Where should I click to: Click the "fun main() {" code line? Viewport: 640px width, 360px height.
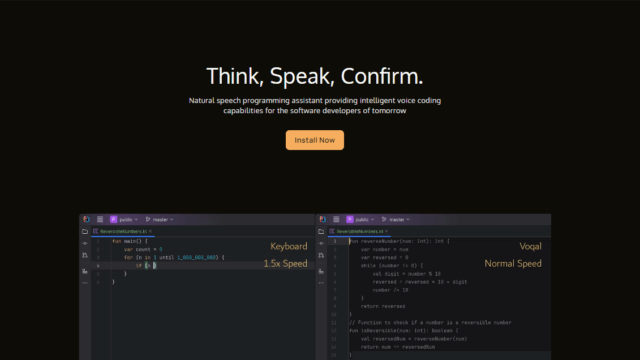point(130,241)
